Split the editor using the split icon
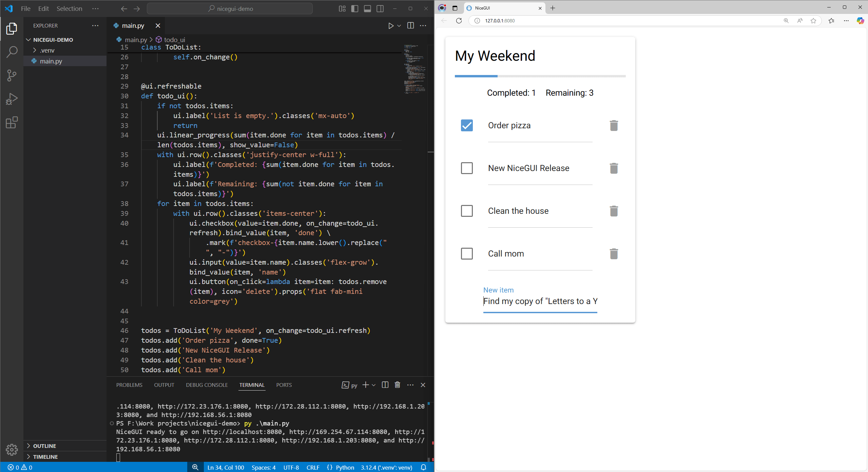This screenshot has width=868, height=472. pyautogui.click(x=410, y=25)
